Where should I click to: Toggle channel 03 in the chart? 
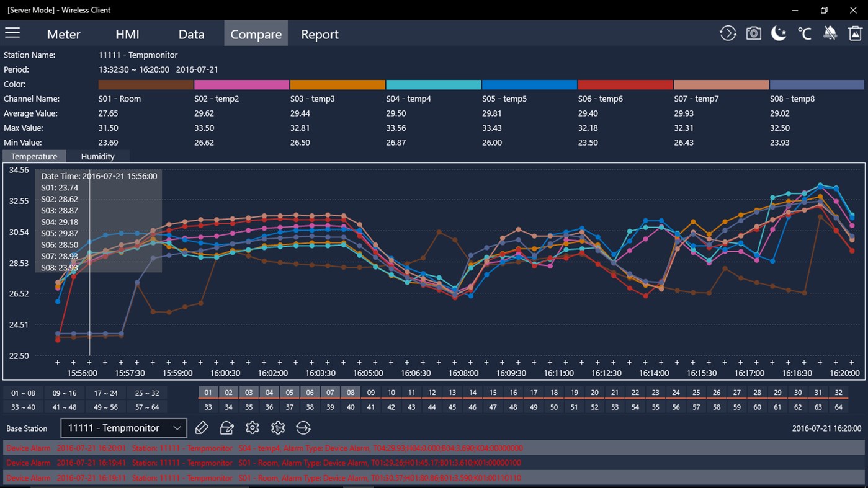point(249,393)
